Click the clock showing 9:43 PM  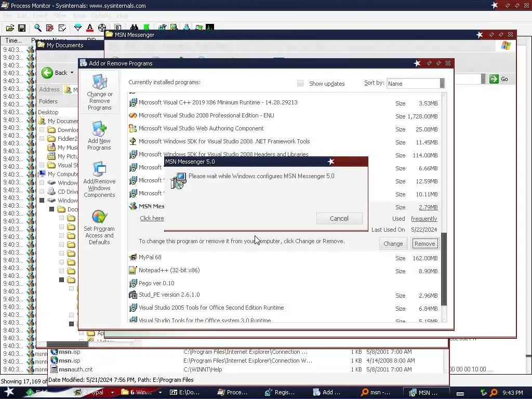512,393
